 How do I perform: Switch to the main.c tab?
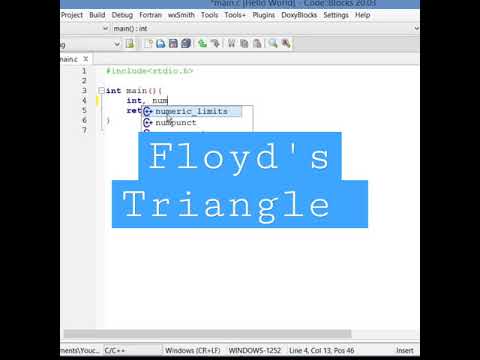click(x=69, y=59)
